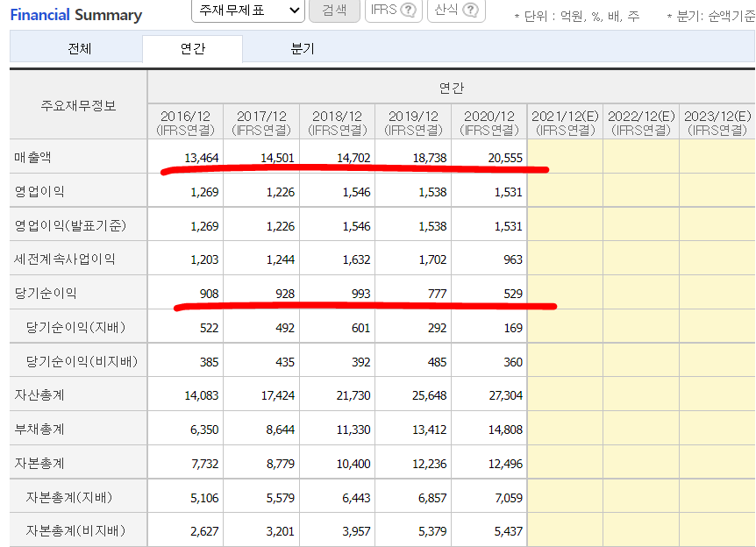Click the 세전계속사업이익 value 1,702
Screen dimensions: 756x547
pyautogui.click(x=432, y=259)
